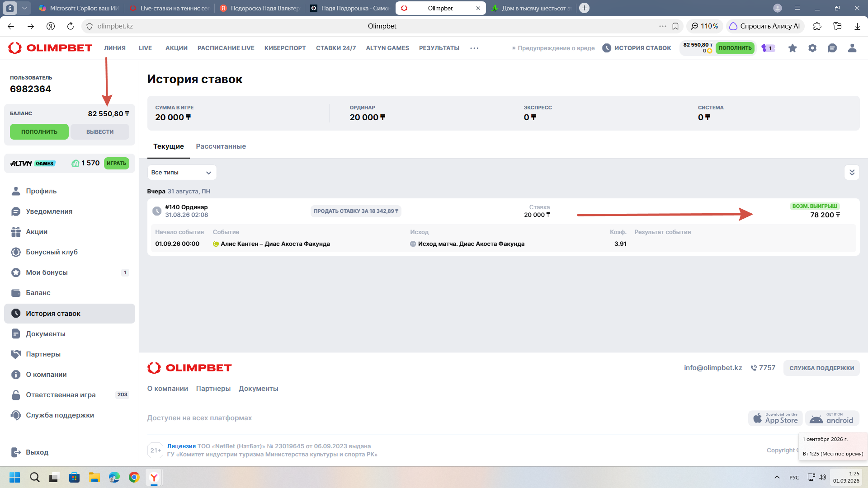Open the Все типы filter dropdown
Viewport: 868px width, 488px height.
click(x=182, y=173)
